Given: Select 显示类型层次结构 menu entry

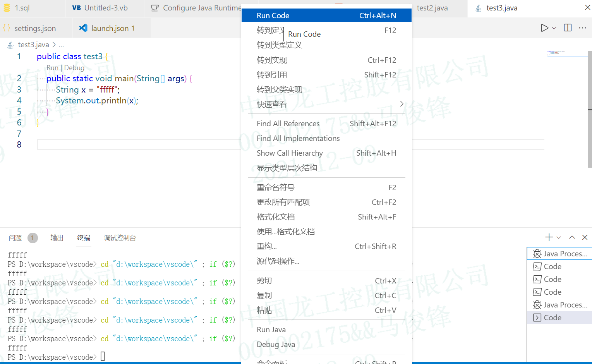Looking at the screenshot, I should 326,168.
